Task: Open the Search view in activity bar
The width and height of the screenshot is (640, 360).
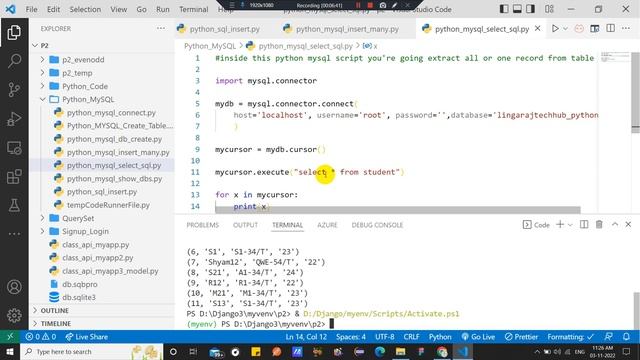Action: (14, 61)
